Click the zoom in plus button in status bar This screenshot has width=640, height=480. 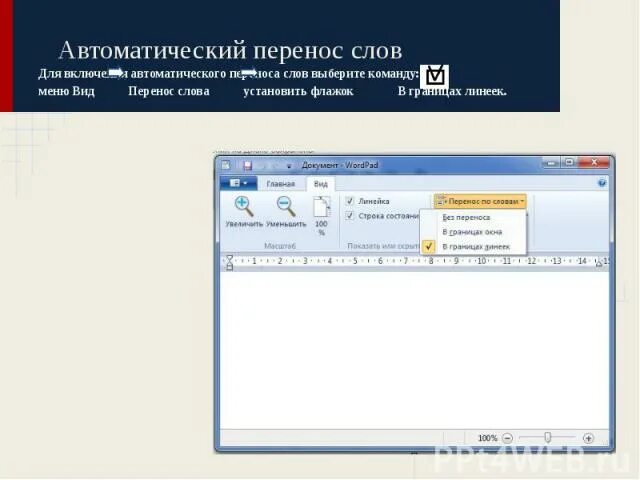click(x=588, y=438)
